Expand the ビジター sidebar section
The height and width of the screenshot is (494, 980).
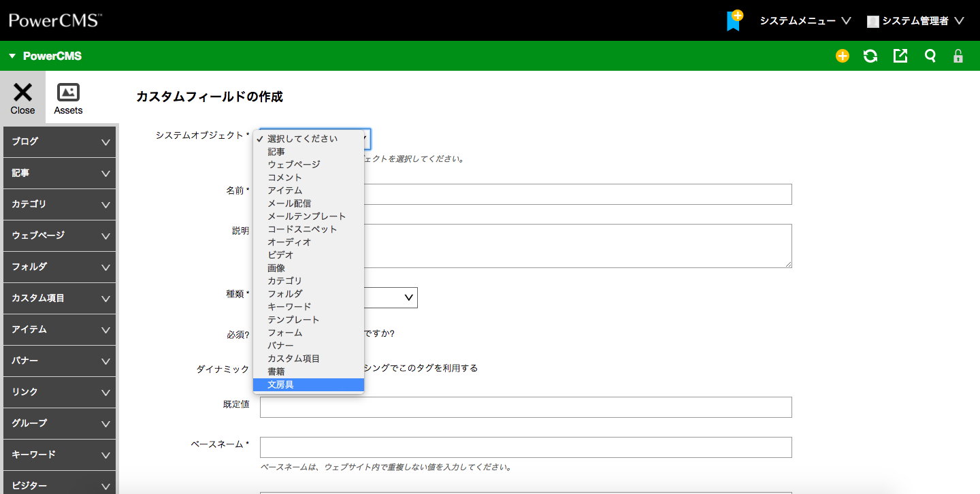59,482
